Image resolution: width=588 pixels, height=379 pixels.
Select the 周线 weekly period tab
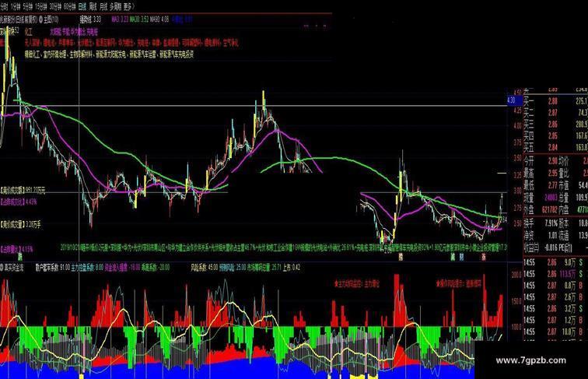pyautogui.click(x=93, y=6)
